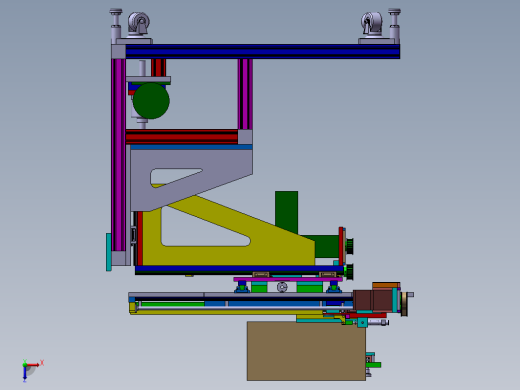The image size is (520, 390).
Task: Select the short magenta middle vertical column
Action: click(245, 94)
